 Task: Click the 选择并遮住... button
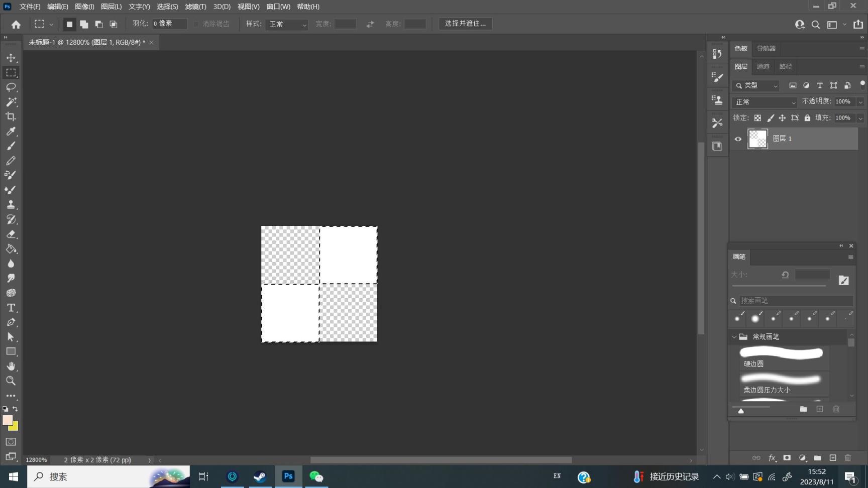pyautogui.click(x=465, y=24)
